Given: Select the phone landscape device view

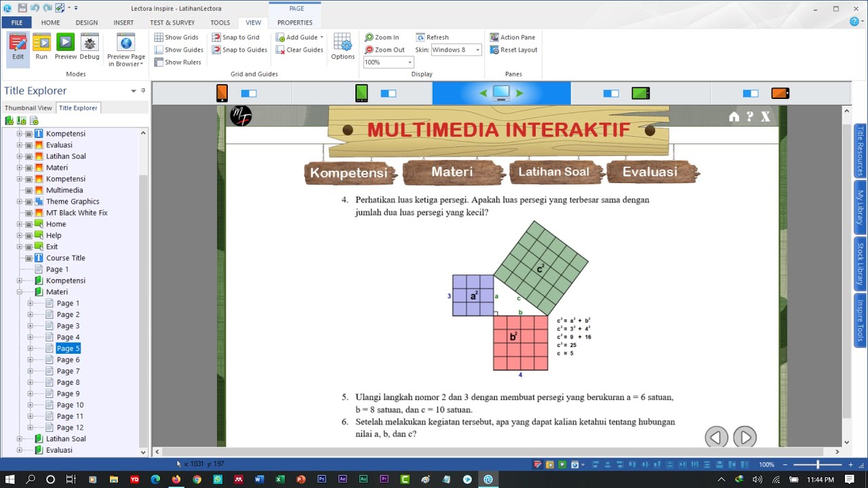Looking at the screenshot, I should coord(781,94).
